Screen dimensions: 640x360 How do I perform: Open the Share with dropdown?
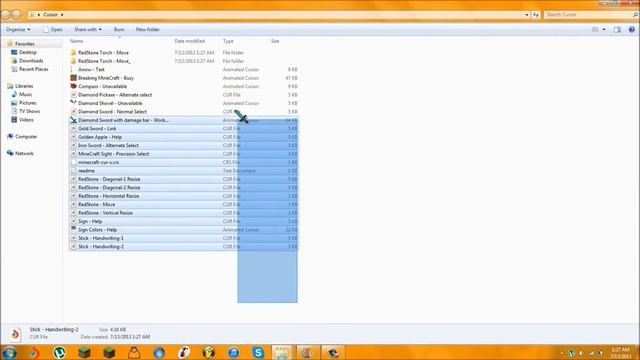pyautogui.click(x=88, y=29)
